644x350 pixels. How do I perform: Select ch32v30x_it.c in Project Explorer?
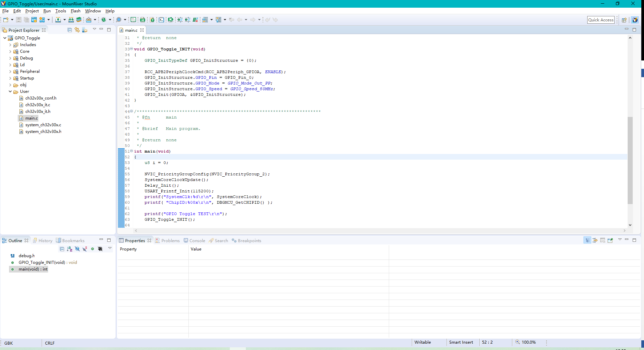[35, 105]
